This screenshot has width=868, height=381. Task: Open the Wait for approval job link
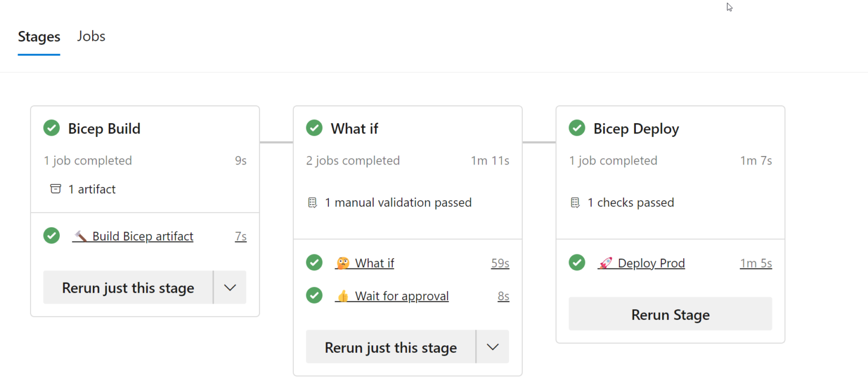click(x=392, y=296)
